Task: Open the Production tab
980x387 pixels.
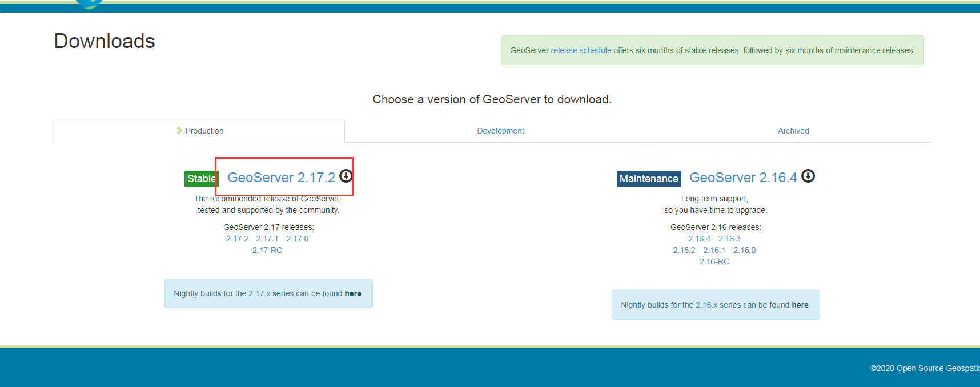Action: coord(199,131)
